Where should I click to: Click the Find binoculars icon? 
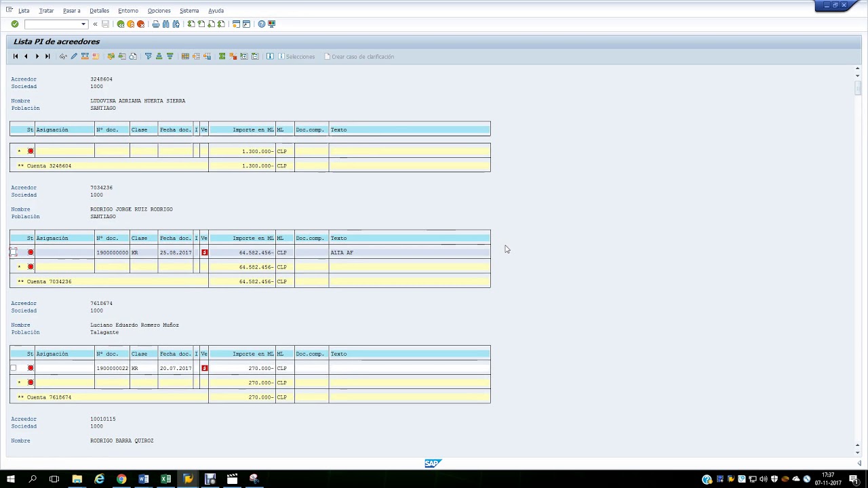166,24
